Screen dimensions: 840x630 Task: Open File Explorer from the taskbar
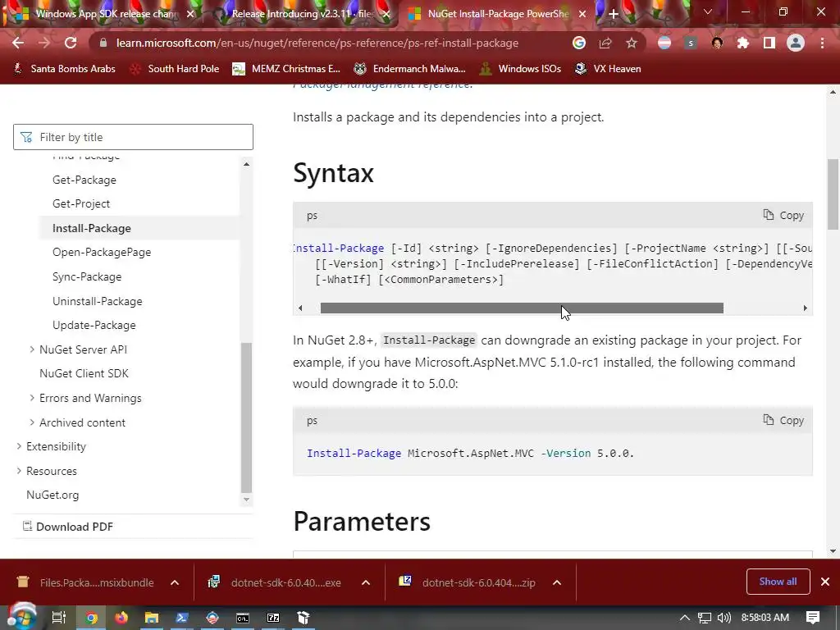pos(152,618)
